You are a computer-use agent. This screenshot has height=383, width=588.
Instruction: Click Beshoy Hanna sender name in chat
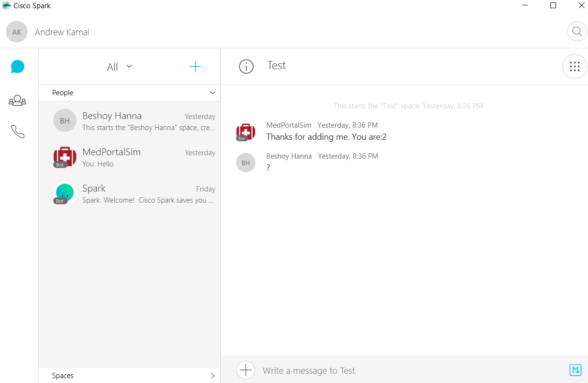click(289, 156)
